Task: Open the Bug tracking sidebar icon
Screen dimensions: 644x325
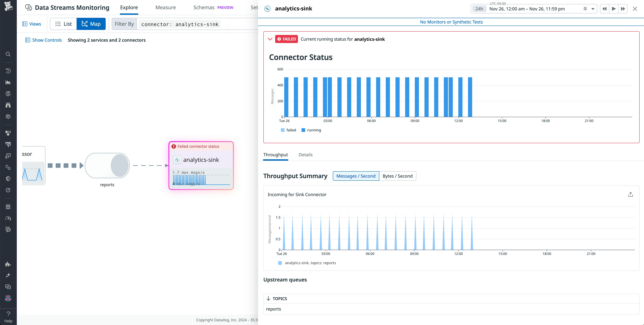Action: [8, 207]
